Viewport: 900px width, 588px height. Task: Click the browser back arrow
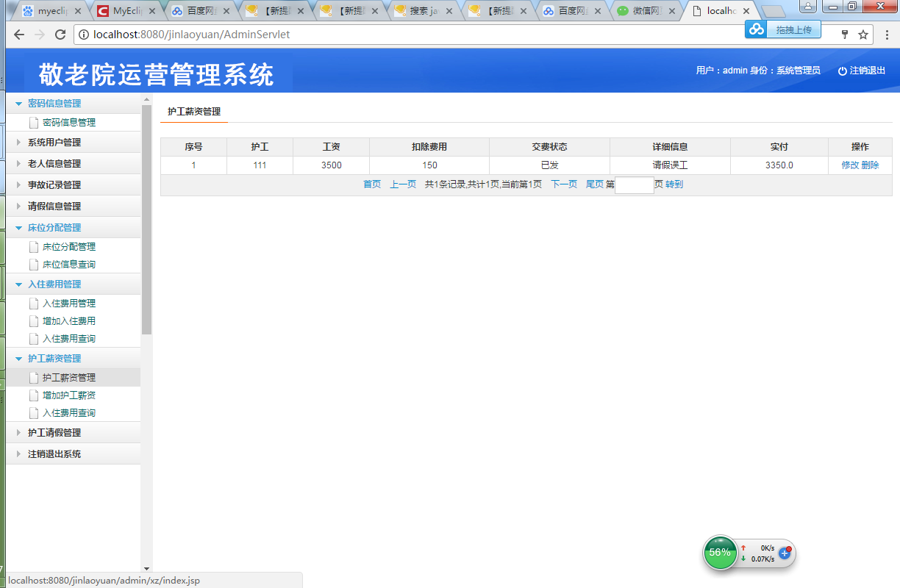point(19,35)
